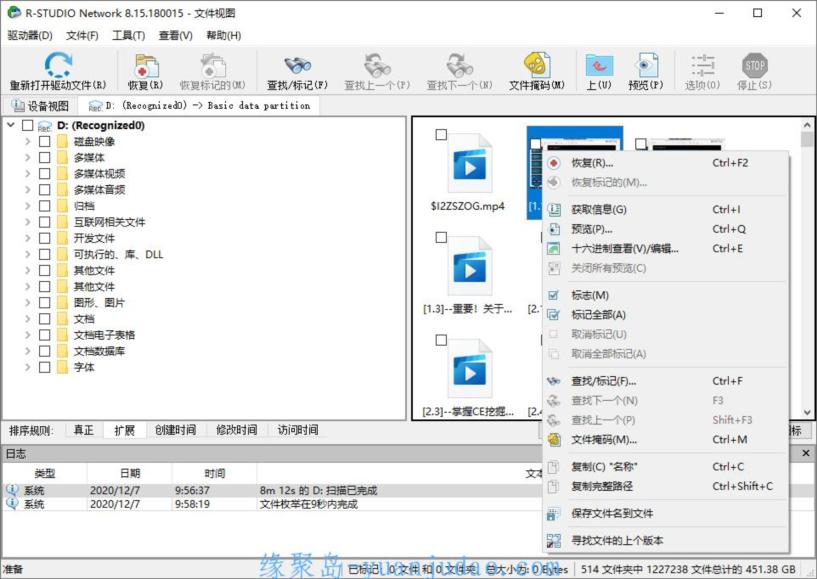Viewport: 817px width, 579px height.
Task: Tick the checkbox for 开发文件 folder
Action: [x=45, y=238]
